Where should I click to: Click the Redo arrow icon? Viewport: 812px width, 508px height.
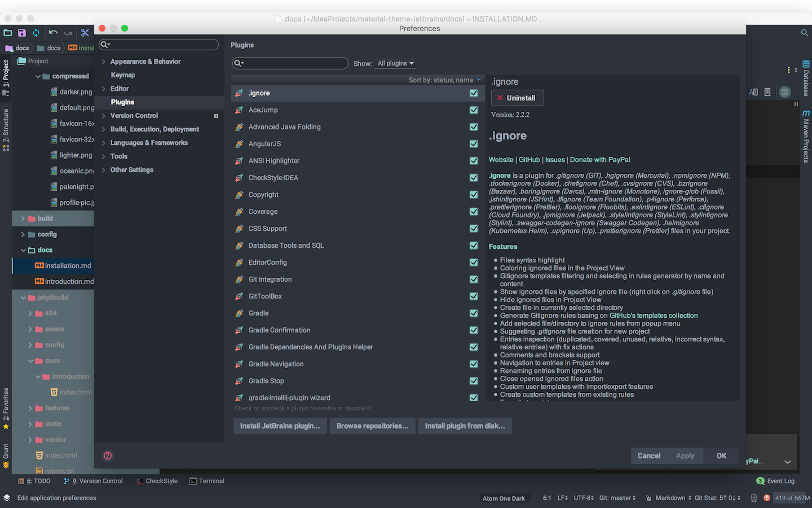tap(68, 33)
